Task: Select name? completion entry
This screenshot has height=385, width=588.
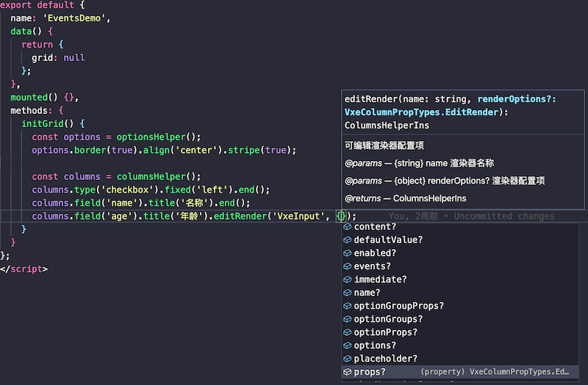Action: (460, 292)
